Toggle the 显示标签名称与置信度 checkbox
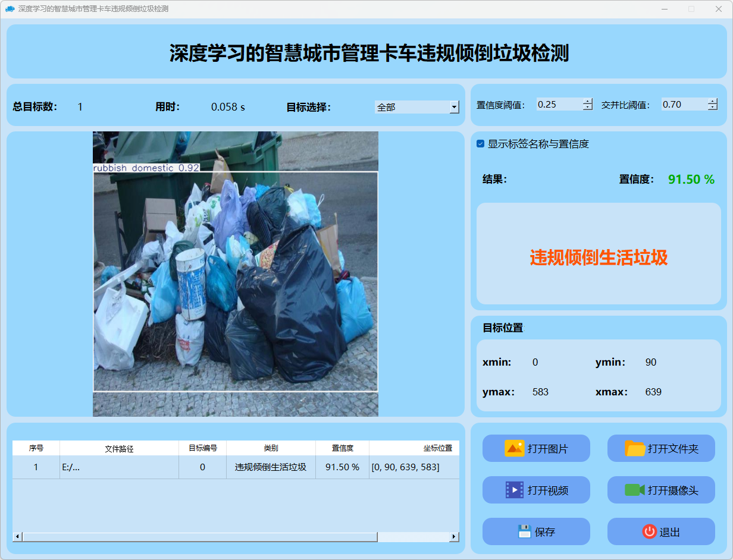The width and height of the screenshot is (733, 560). coord(481,144)
